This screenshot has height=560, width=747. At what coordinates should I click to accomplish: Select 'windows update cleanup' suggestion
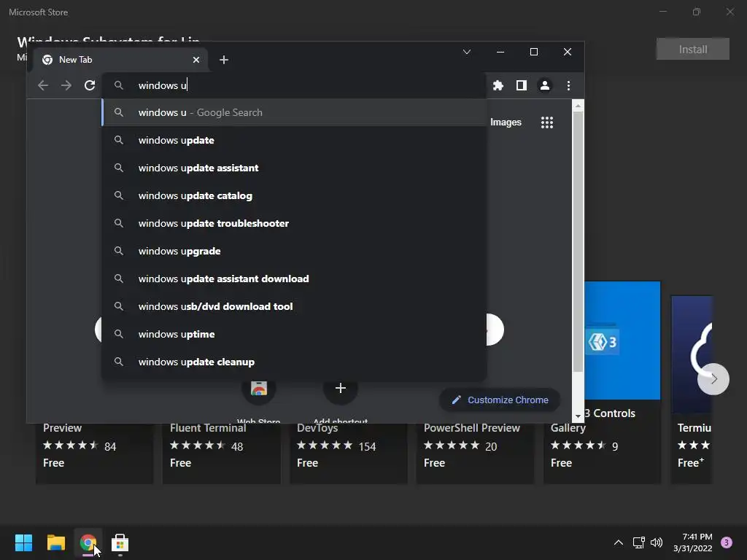[295, 362]
